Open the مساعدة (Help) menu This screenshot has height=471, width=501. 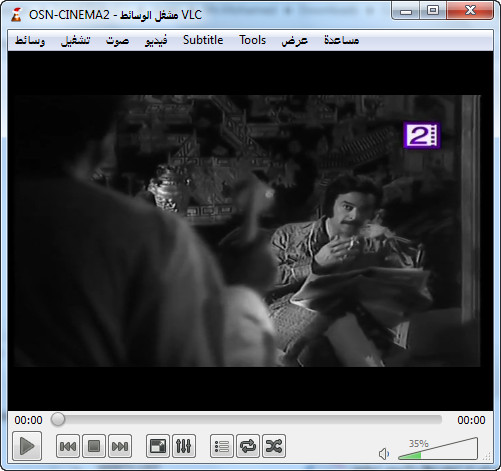[342, 40]
